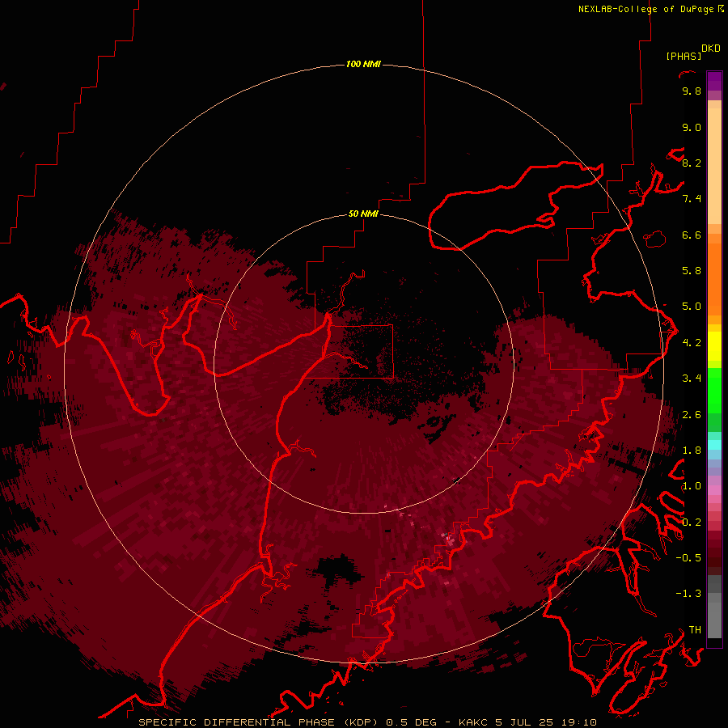This screenshot has width=728, height=728.
Task: Click the [PHAS] units label
Action: pyautogui.click(x=684, y=56)
